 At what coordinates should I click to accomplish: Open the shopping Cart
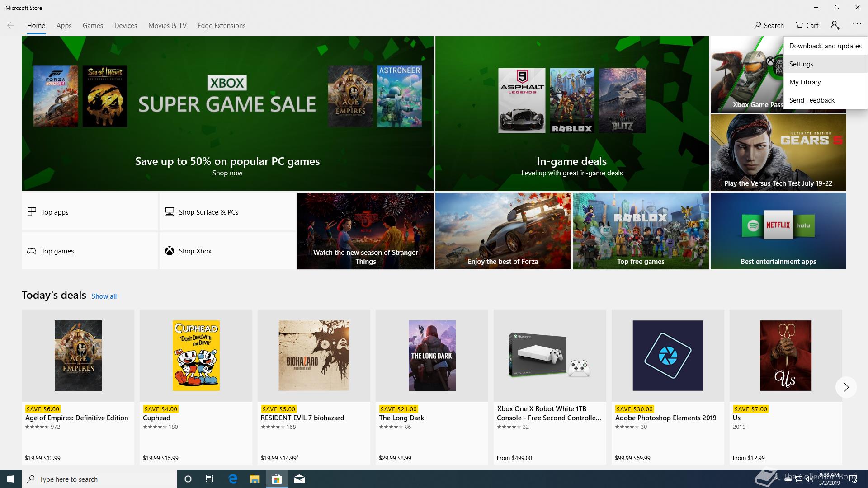[x=807, y=25]
